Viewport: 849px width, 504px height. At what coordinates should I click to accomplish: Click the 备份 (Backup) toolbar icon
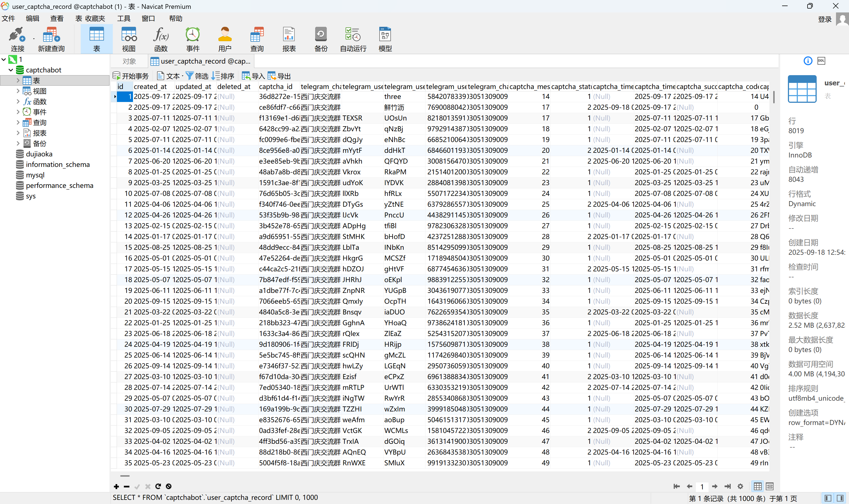point(321,40)
